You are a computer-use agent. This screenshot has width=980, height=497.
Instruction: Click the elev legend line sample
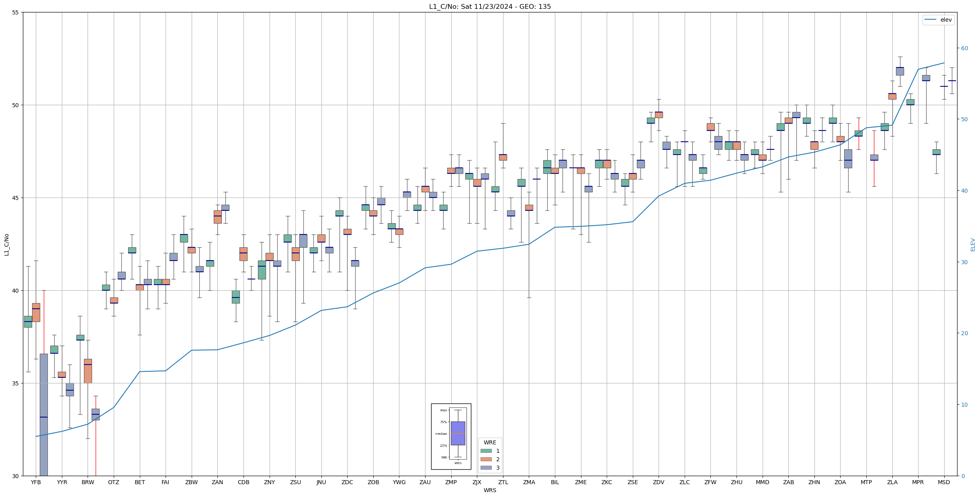[931, 20]
